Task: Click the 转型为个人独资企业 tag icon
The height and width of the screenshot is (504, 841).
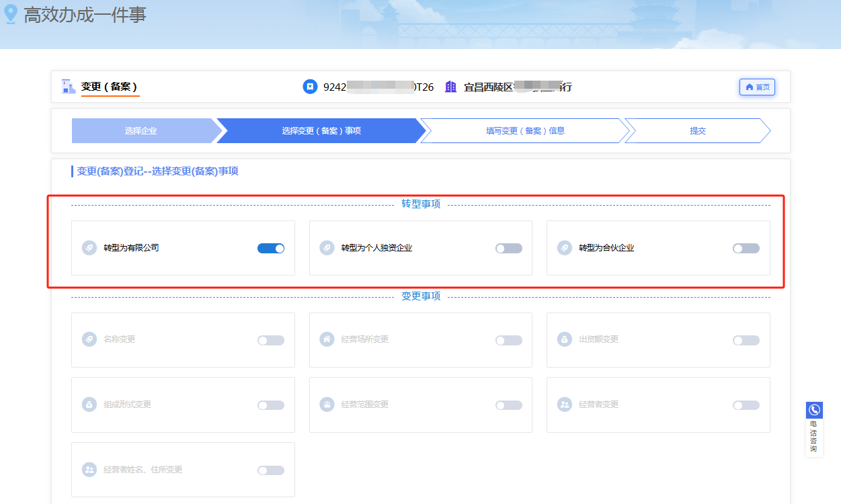Action: (x=327, y=248)
